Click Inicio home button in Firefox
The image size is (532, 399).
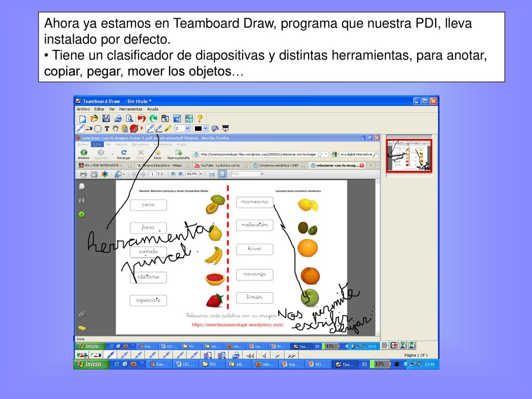pyautogui.click(x=157, y=154)
